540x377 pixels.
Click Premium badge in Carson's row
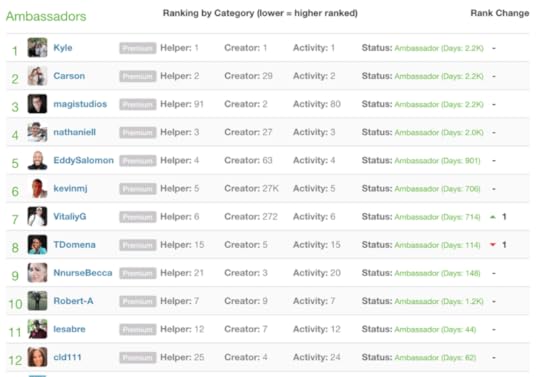pyautogui.click(x=138, y=76)
